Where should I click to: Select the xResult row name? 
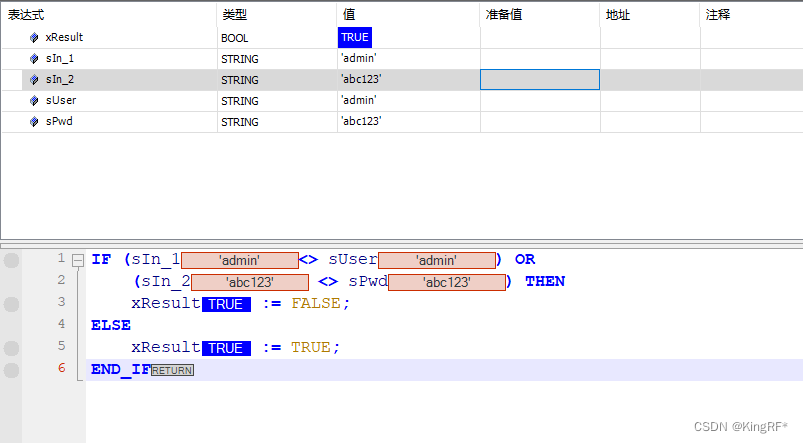(64, 37)
